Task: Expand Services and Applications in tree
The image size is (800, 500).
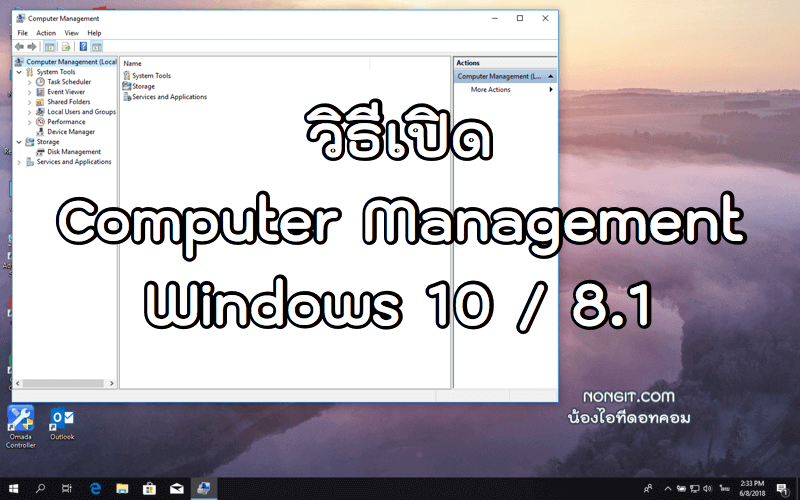Action: click(19, 162)
